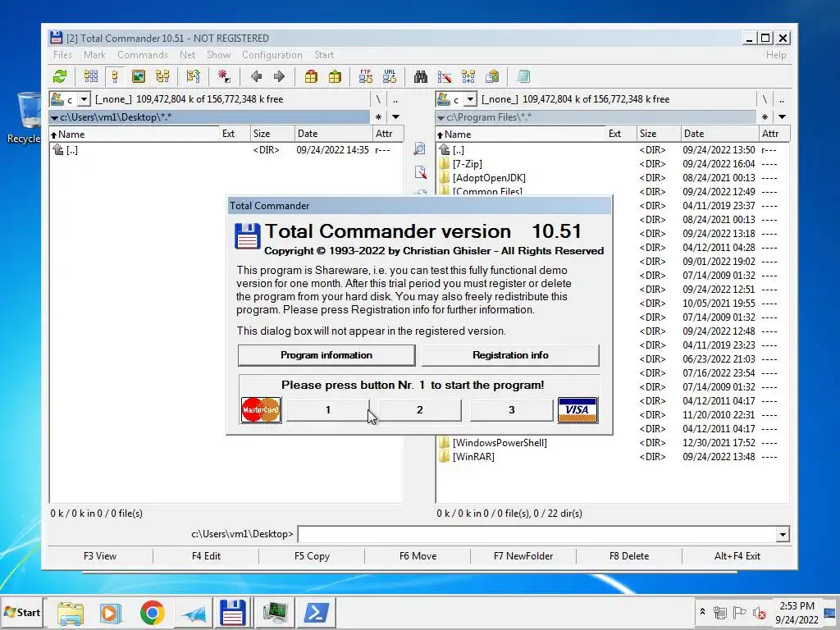Click button number 3 in the dialog
This screenshot has width=840, height=630.
[511, 410]
